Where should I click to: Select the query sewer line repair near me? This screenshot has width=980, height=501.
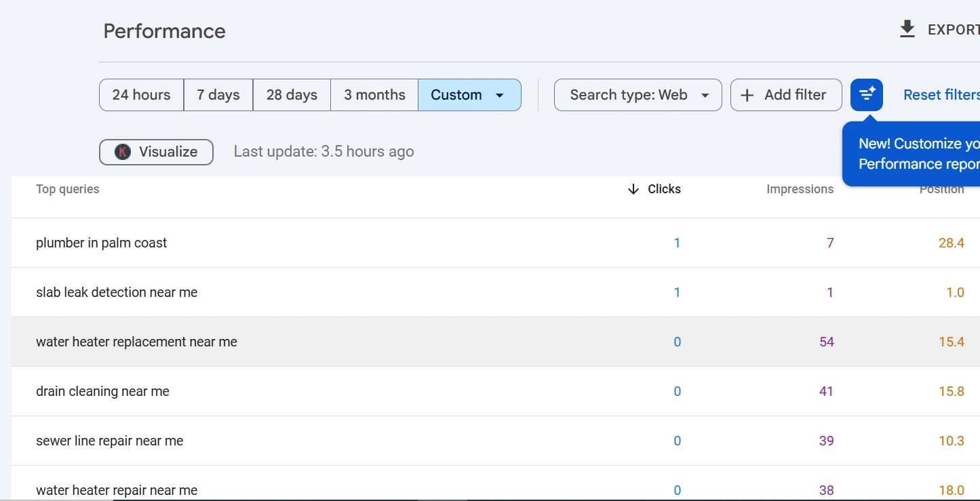(110, 441)
